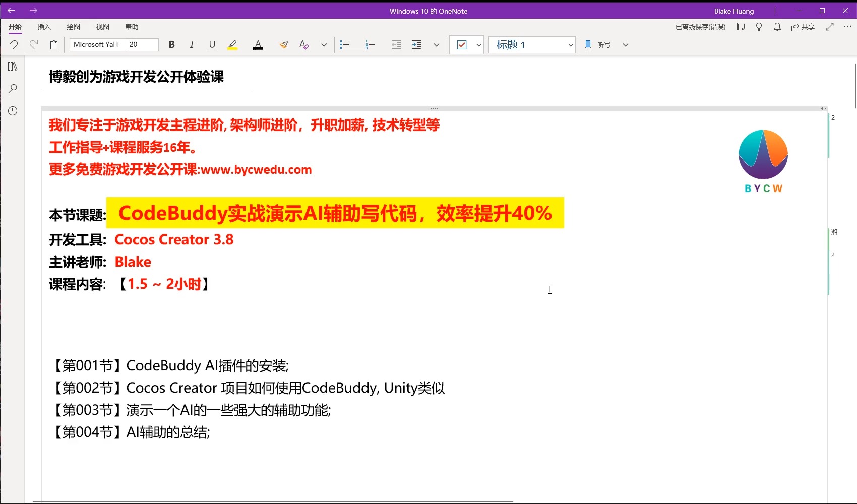Decrease the indent level
Screen dimensions: 857x504
pyautogui.click(x=396, y=45)
